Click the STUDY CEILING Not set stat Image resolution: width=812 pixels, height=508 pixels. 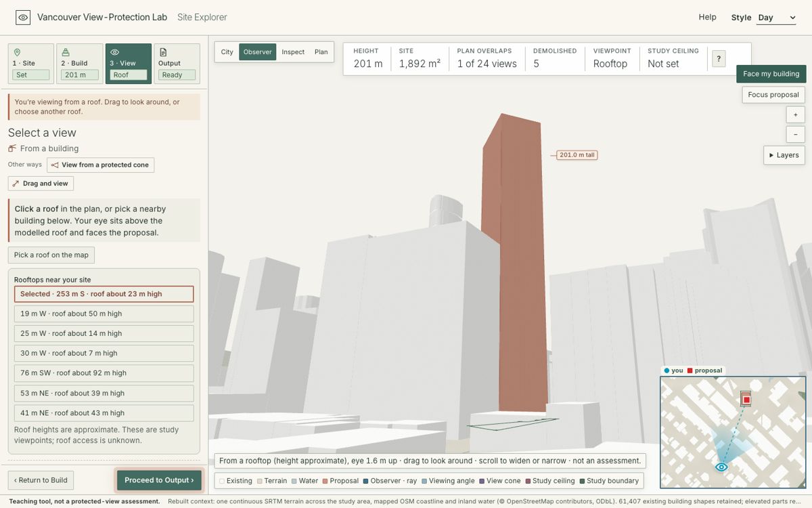point(673,59)
